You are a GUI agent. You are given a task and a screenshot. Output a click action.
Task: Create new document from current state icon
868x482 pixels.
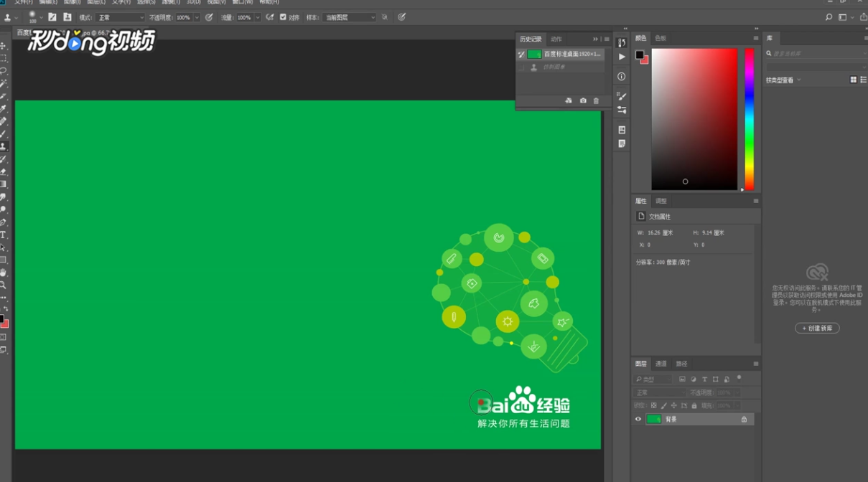coord(569,101)
